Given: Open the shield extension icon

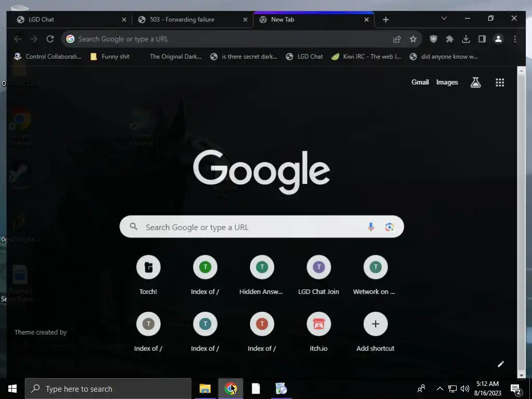Looking at the screenshot, I should (433, 39).
